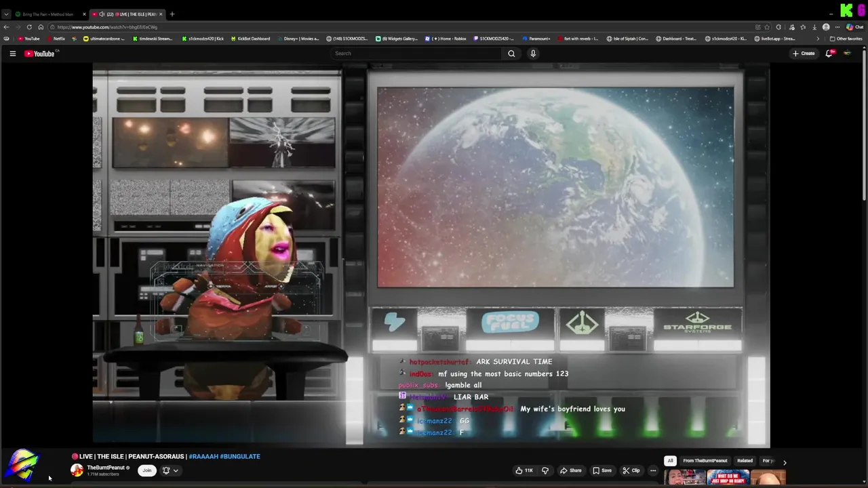Open the WHAT DID WE JUST DROP related thumbnail
The height and width of the screenshot is (488, 868).
[x=728, y=478]
